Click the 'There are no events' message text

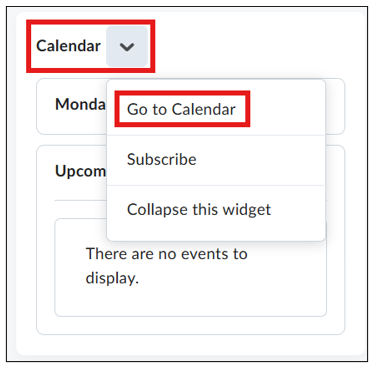(x=166, y=266)
